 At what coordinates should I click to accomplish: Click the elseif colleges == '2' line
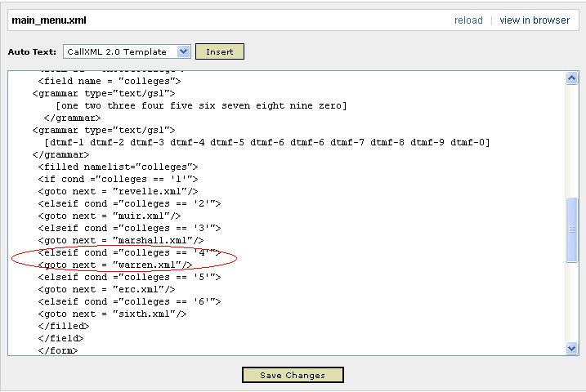(129, 204)
